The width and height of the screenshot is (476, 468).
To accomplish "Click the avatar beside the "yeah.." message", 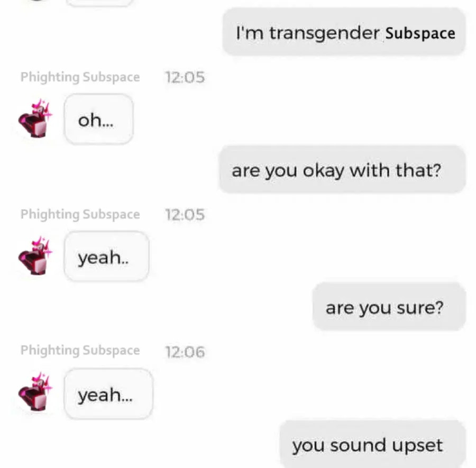I will (x=35, y=255).
